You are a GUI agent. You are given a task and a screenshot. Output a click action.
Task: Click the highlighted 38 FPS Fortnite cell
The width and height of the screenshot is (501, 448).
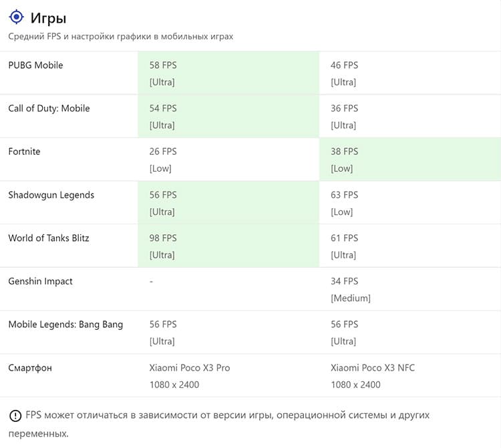click(x=410, y=160)
